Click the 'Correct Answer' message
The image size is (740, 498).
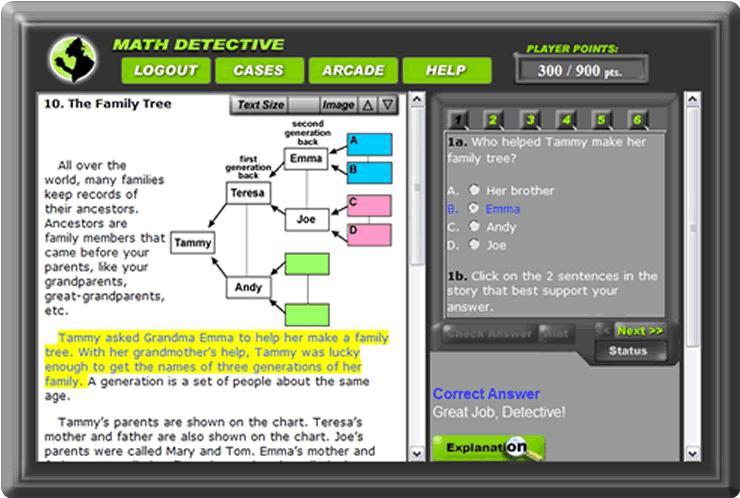[486, 394]
